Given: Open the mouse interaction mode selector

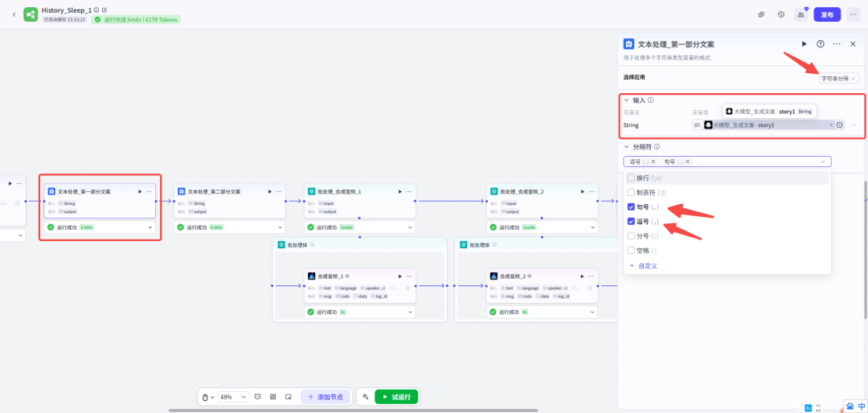Looking at the screenshot, I should coord(207,397).
